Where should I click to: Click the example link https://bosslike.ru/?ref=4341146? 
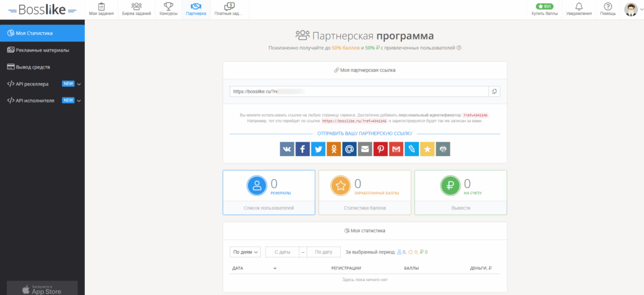tap(354, 121)
